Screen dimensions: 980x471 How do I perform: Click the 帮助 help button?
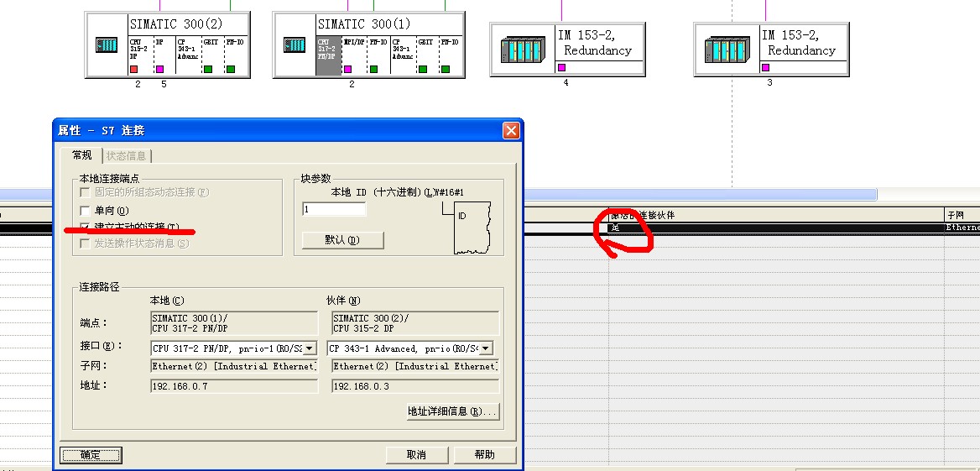pyautogui.click(x=484, y=455)
